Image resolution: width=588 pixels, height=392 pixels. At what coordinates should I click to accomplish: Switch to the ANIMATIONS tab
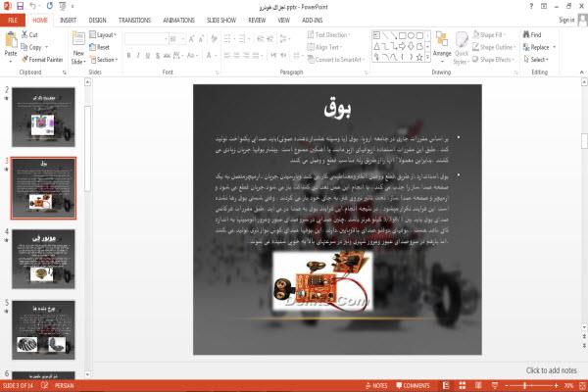coord(179,21)
